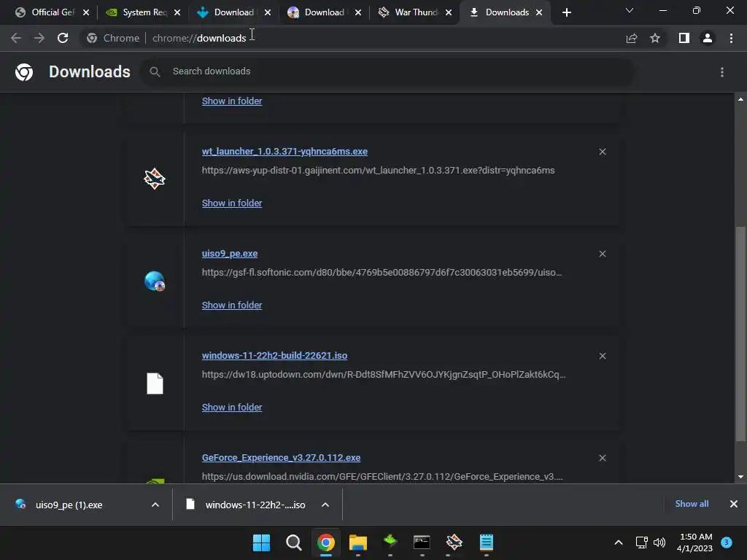Remove wt_launcher download from list
The image size is (747, 560).
[x=603, y=152]
